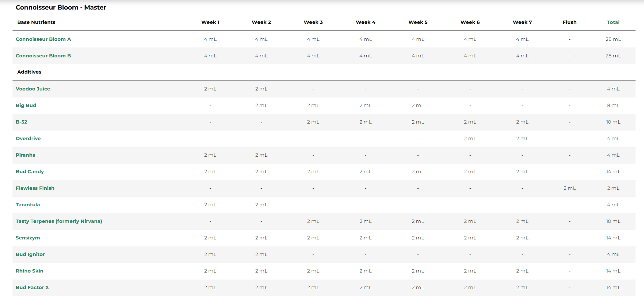Open the Bud Ignitor product link
This screenshot has height=306, width=644.
pyautogui.click(x=30, y=255)
